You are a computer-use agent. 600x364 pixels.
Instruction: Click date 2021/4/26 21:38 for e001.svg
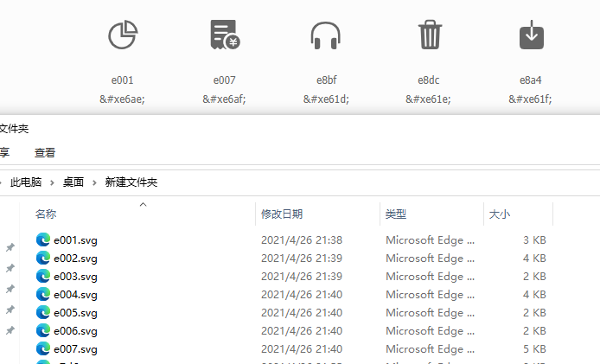pos(302,240)
